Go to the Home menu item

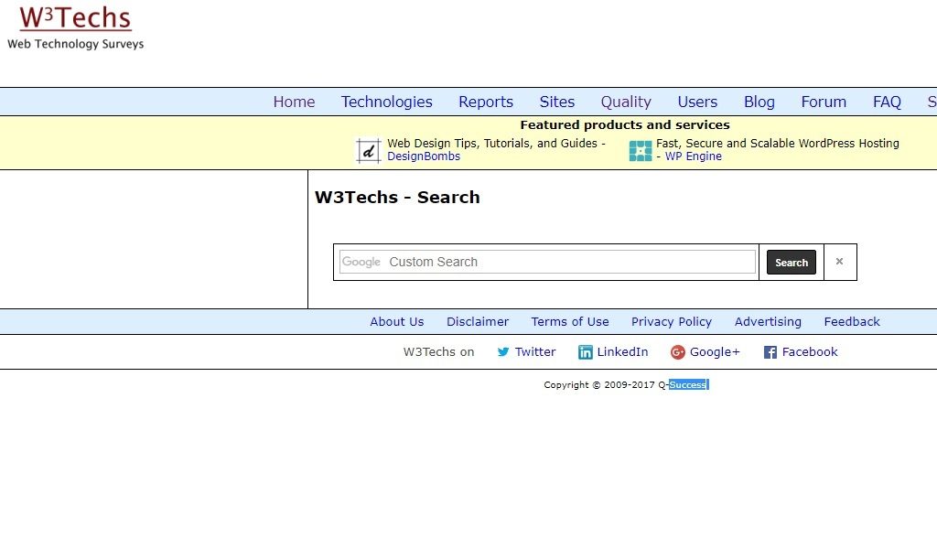[x=294, y=102]
